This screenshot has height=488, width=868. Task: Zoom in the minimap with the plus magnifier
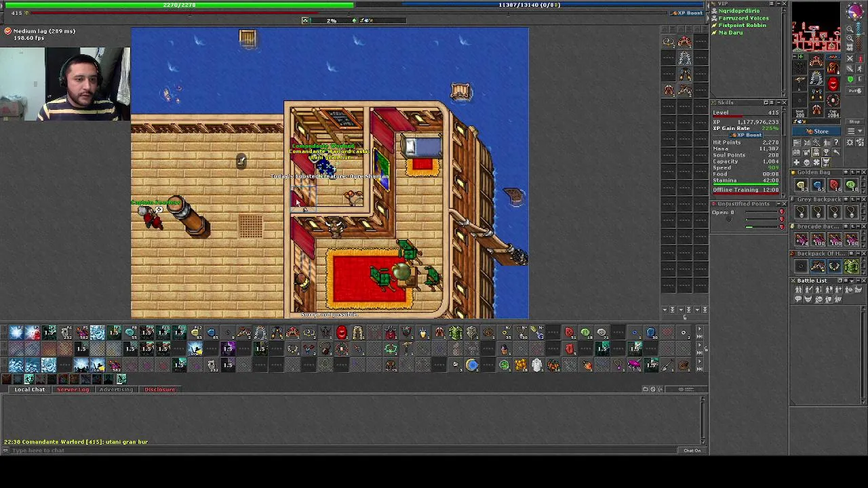(x=850, y=38)
